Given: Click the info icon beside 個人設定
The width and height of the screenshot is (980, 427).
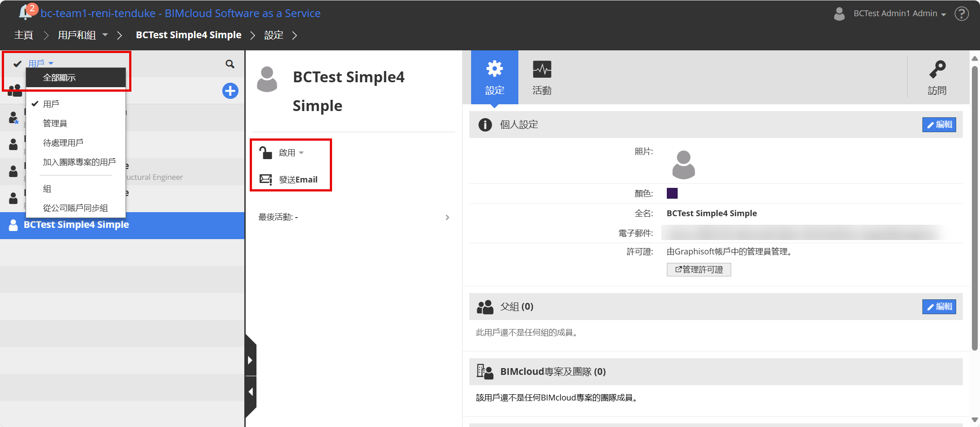Looking at the screenshot, I should (x=485, y=125).
